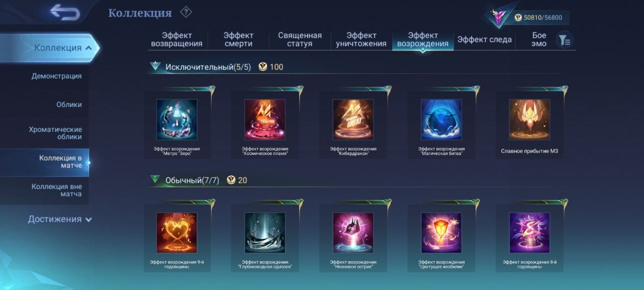Choose the "Кибердракон" revival effect icon
644x290 pixels.
coord(353,119)
